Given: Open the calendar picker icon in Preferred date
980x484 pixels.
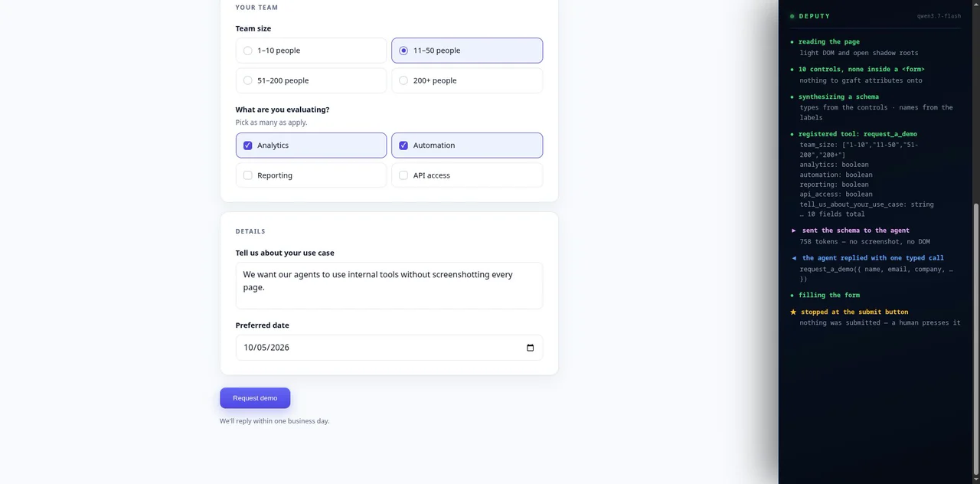Looking at the screenshot, I should 530,348.
